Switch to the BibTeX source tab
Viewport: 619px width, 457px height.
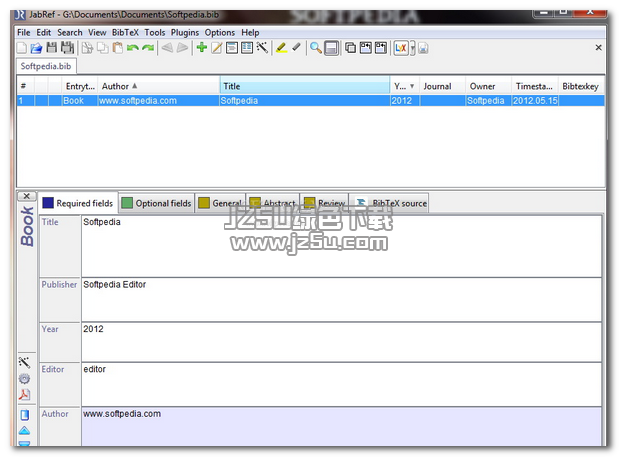389,203
